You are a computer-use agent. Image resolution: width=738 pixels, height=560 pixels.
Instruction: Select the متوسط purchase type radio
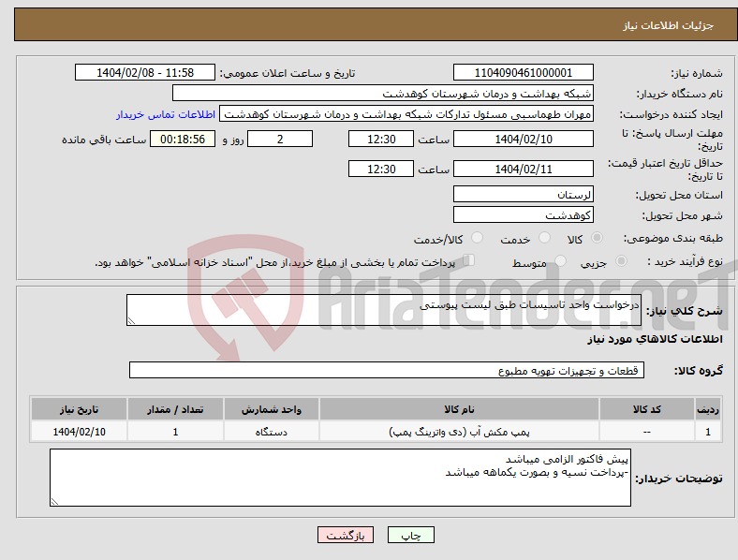(x=560, y=260)
